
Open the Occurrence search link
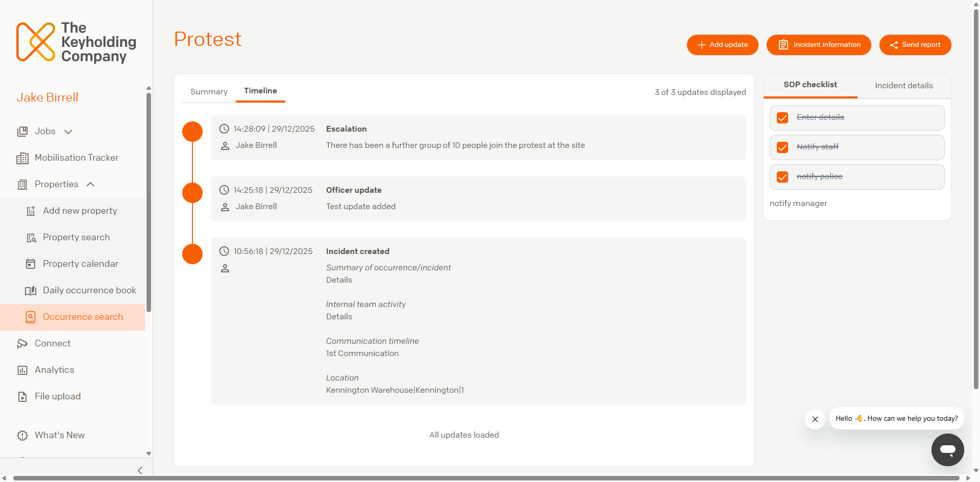tap(72, 317)
